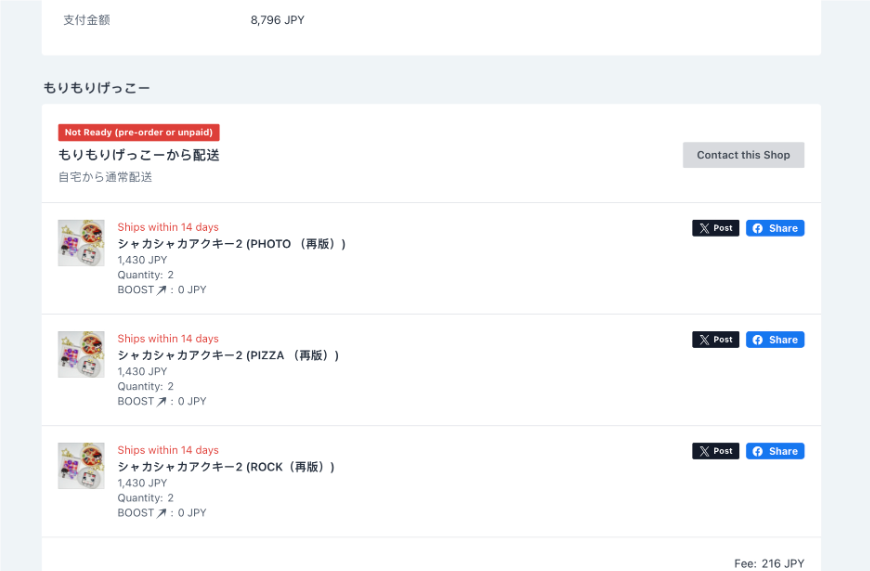Click the Fee: 216 JPY text
This screenshot has height=571, width=870.
(769, 564)
